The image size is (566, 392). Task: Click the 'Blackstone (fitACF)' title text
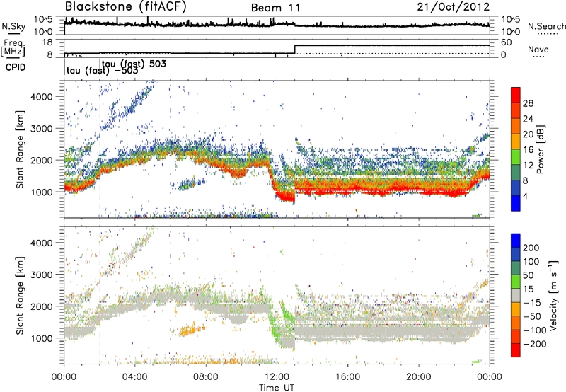126,7
